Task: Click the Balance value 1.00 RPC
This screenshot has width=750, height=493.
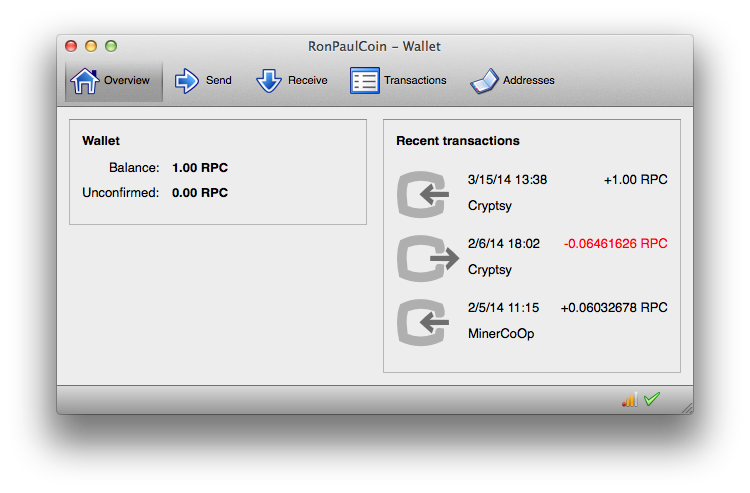Action: pyautogui.click(x=200, y=168)
